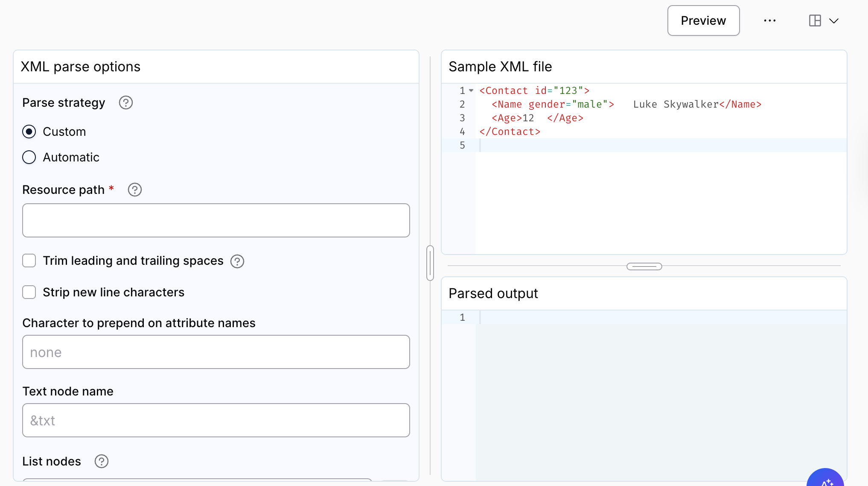868x486 pixels.
Task: Show help for Trim leading and trailing spaces
Action: [237, 261]
